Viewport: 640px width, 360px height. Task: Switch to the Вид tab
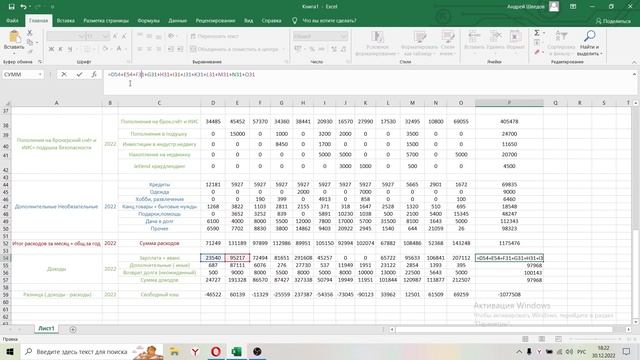pos(248,20)
